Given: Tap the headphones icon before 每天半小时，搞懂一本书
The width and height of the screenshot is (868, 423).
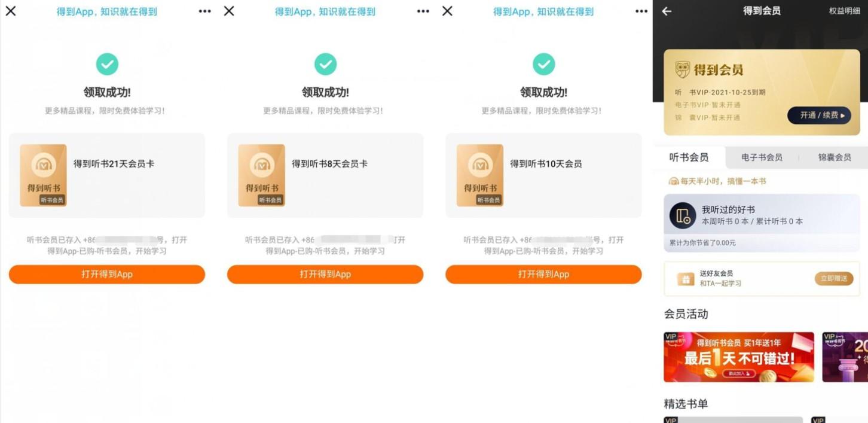Looking at the screenshot, I should [x=673, y=179].
